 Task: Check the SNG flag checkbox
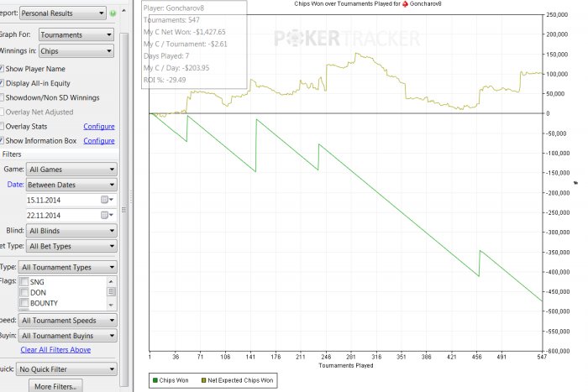coord(24,282)
